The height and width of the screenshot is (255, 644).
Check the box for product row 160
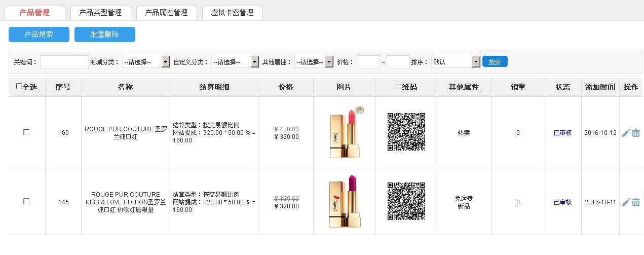(x=26, y=132)
